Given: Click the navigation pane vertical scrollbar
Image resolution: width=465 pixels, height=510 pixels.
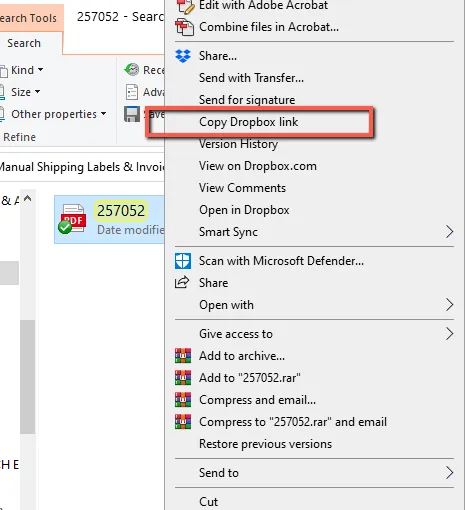Looking at the screenshot, I should click(x=28, y=377).
